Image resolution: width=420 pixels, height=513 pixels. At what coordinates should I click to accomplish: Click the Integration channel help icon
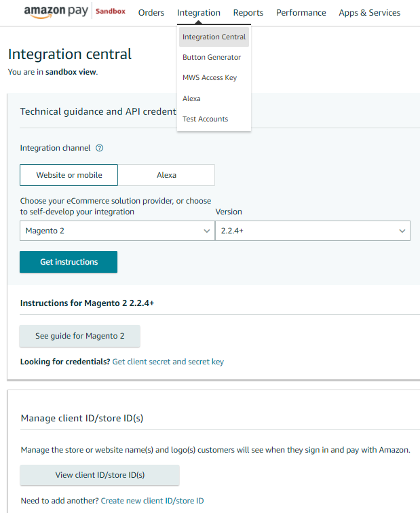point(99,148)
